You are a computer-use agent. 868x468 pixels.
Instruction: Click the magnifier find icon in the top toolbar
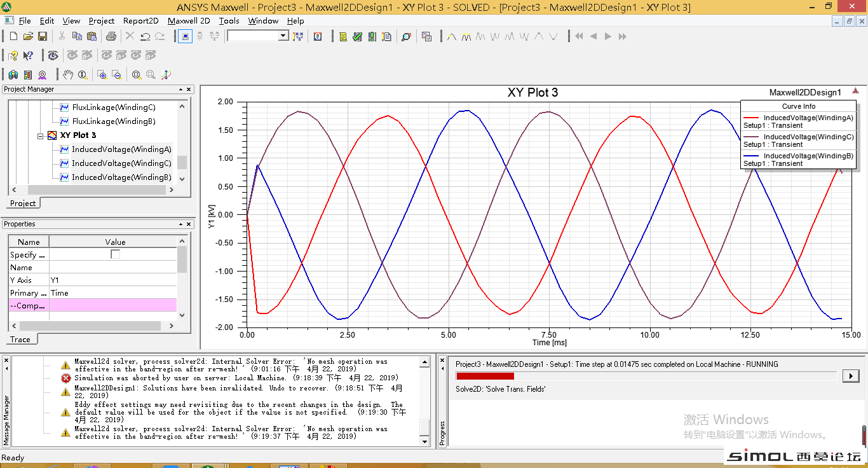[x=406, y=36]
